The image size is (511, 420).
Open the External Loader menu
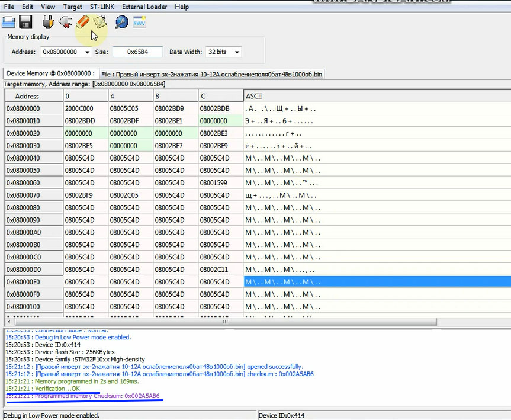pos(144,7)
